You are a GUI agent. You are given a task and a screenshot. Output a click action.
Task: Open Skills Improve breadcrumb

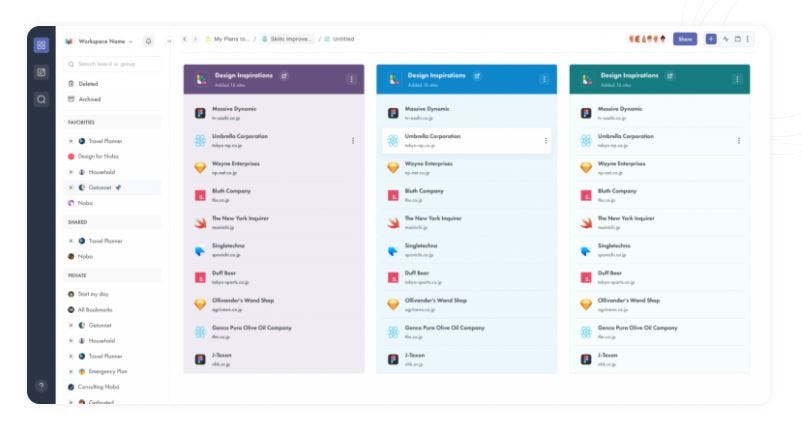click(286, 39)
